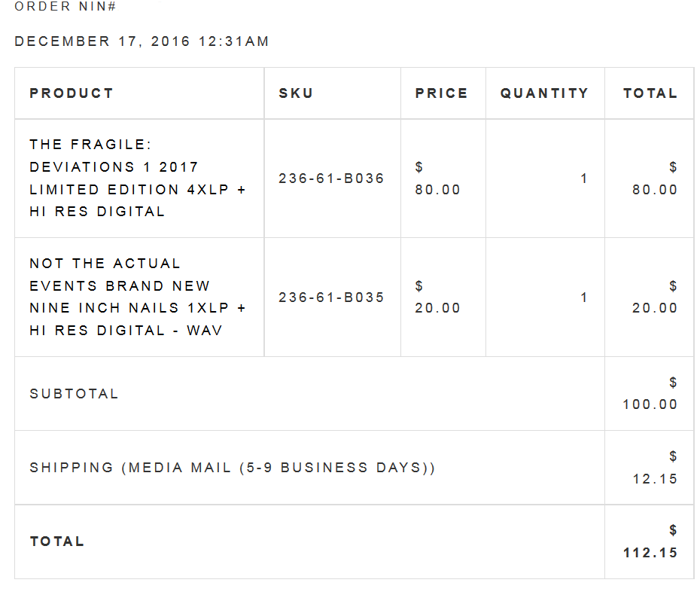This screenshot has width=700, height=598.
Task: Click the QUANTITY column header
Action: [x=544, y=93]
